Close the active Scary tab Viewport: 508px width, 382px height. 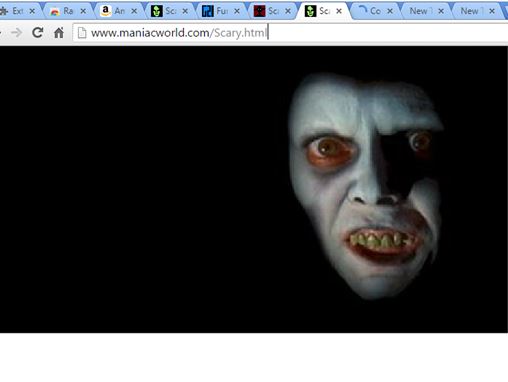pyautogui.click(x=339, y=11)
